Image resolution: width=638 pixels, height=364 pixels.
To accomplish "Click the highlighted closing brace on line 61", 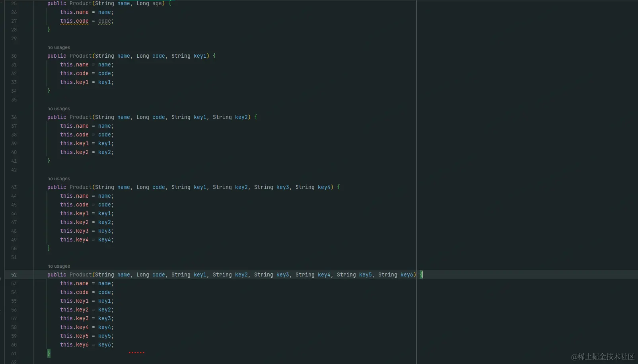I will pyautogui.click(x=49, y=353).
